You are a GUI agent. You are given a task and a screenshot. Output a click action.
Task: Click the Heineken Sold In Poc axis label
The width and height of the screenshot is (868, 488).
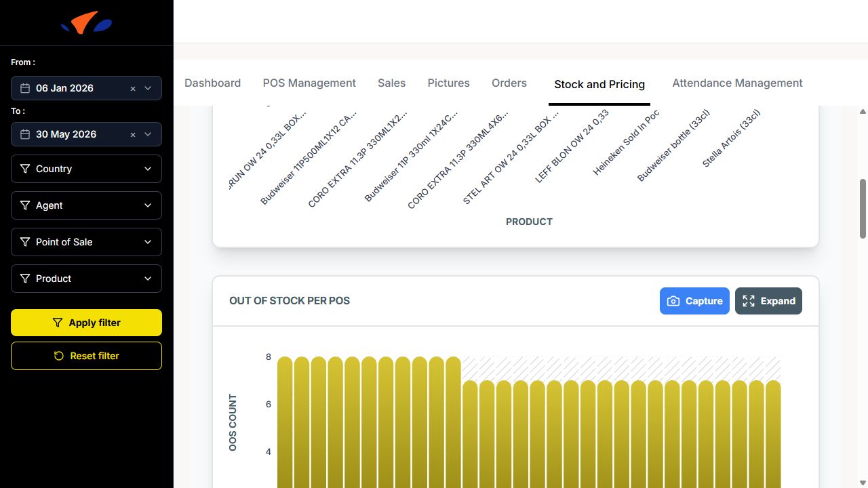[626, 143]
